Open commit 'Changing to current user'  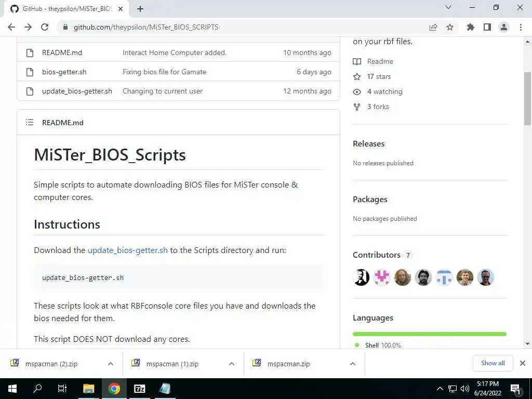(163, 91)
